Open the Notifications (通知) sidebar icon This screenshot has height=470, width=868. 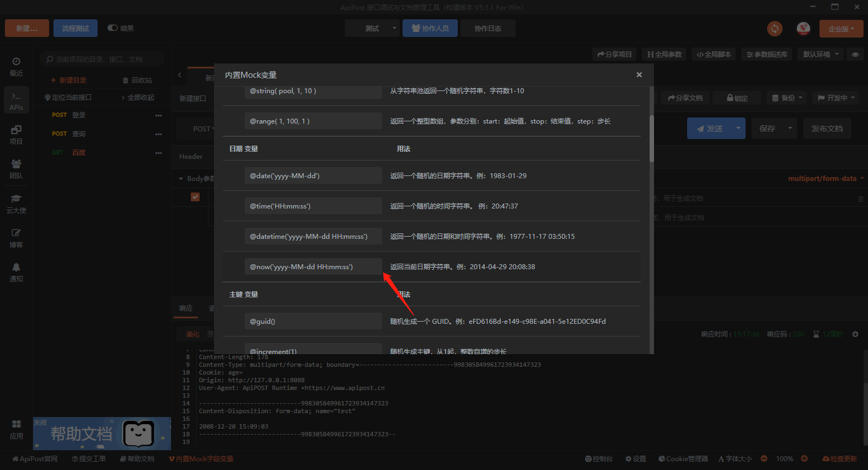16,272
